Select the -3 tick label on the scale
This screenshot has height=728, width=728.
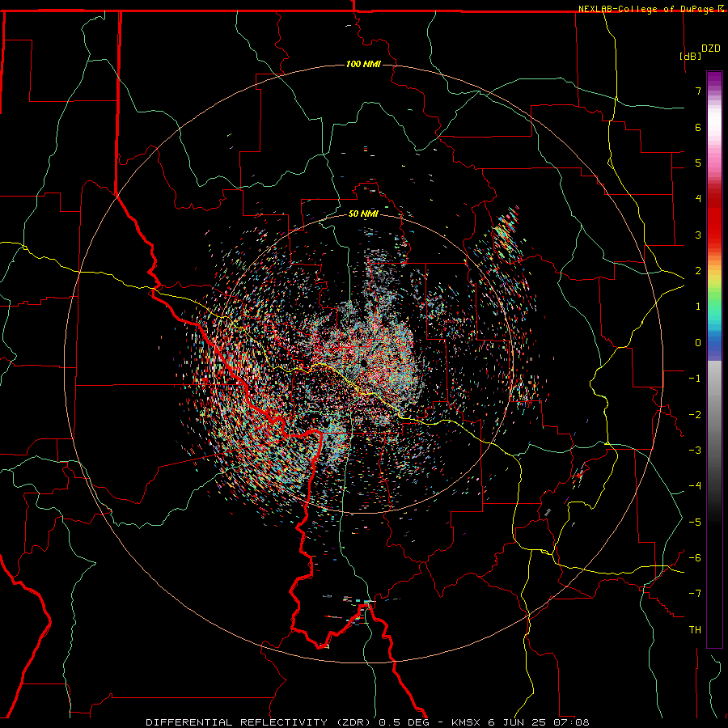click(695, 451)
